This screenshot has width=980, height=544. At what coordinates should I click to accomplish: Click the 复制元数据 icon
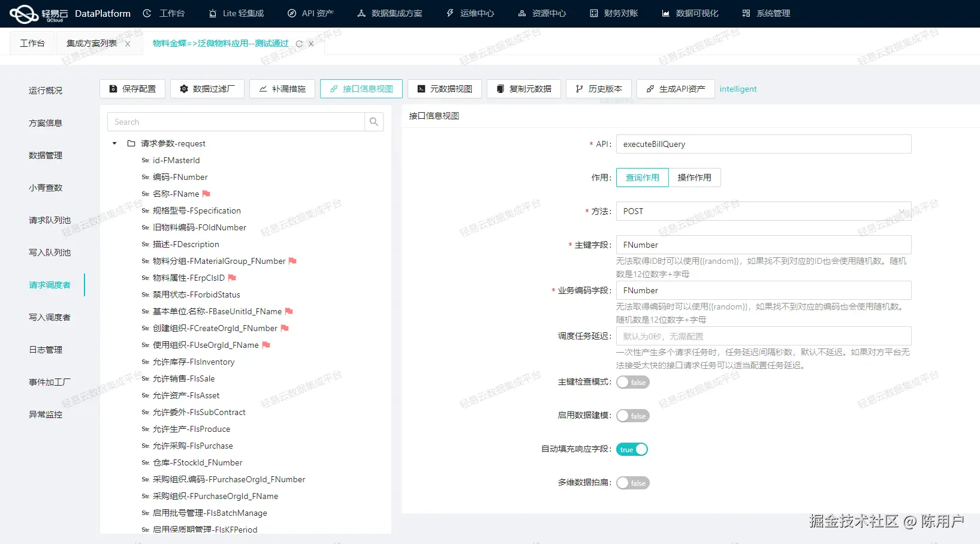click(500, 89)
